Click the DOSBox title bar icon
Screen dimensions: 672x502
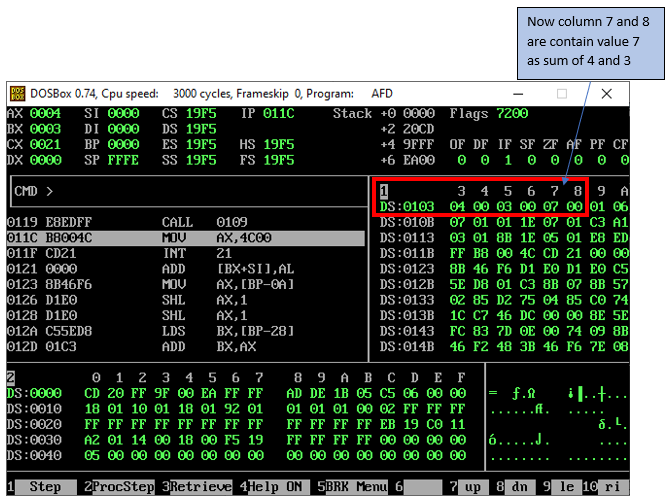pyautogui.click(x=18, y=93)
